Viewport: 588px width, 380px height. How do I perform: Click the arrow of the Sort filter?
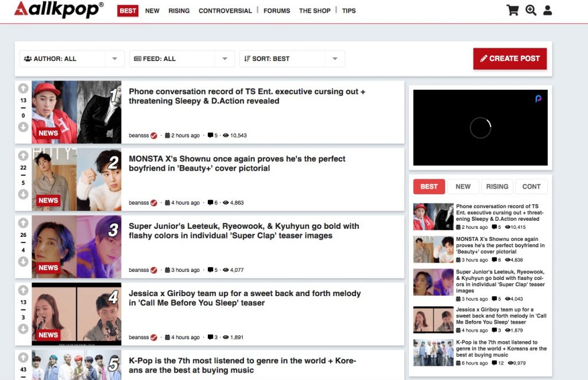click(335, 59)
